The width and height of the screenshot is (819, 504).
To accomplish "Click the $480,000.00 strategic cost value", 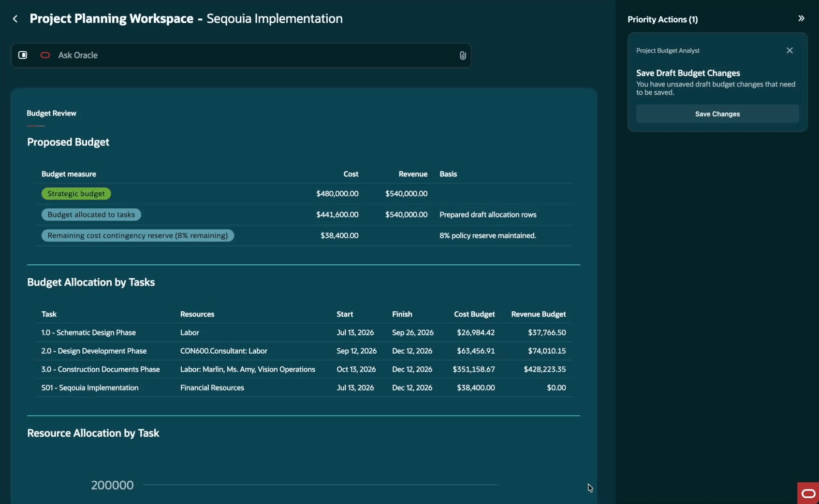I will 337,194.
